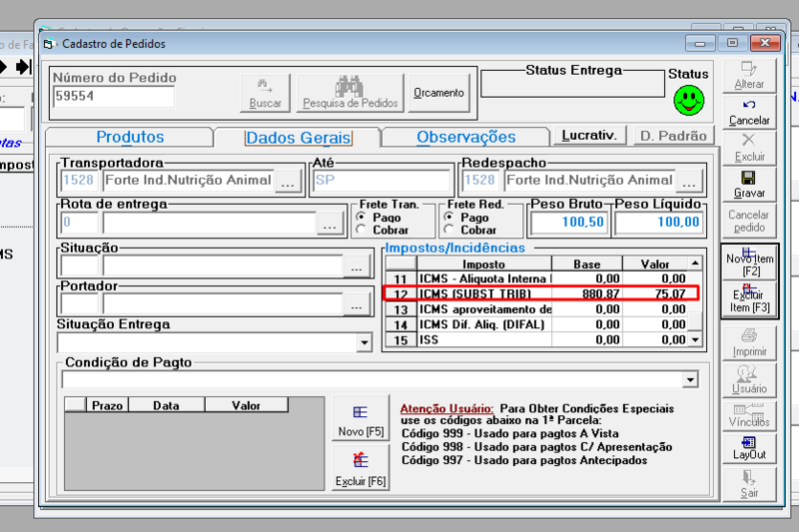
Task: Click the 75,07 value cell
Action: point(655,293)
